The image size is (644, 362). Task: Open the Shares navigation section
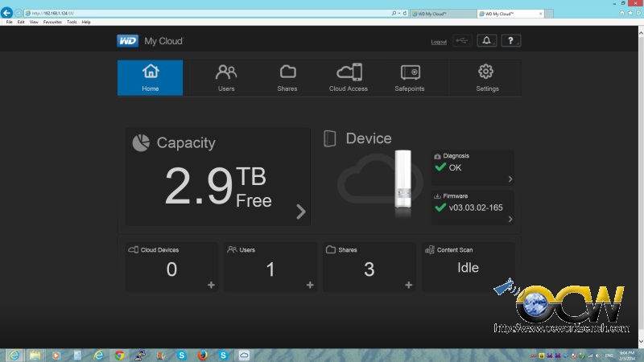click(x=287, y=78)
